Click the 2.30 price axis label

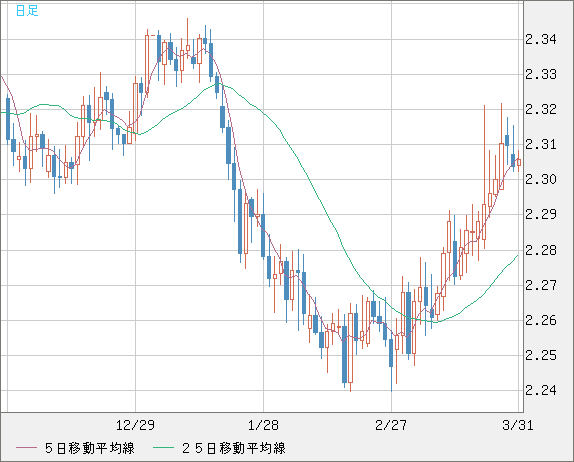coord(541,179)
